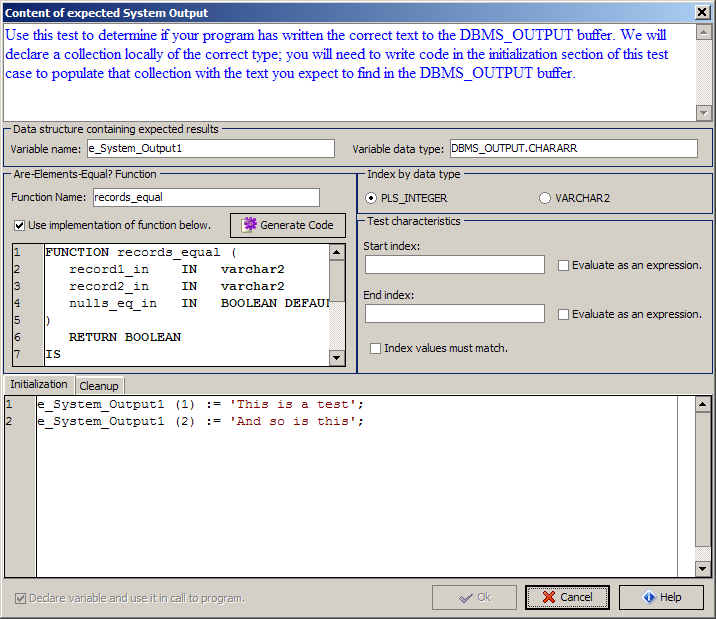The width and height of the screenshot is (716, 619).
Task: Enable 'Evaluate as an expression' for Start index
Action: click(564, 265)
